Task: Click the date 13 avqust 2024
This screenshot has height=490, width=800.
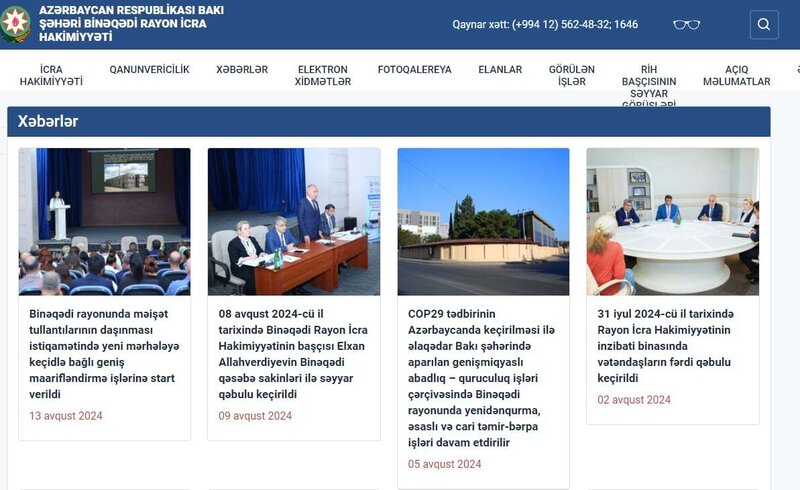Action: pos(66,416)
